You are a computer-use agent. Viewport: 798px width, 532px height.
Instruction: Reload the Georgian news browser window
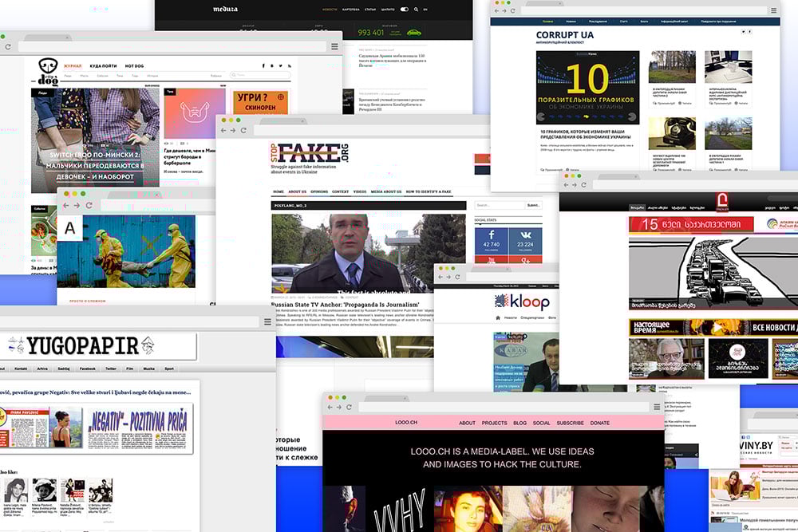[584, 185]
